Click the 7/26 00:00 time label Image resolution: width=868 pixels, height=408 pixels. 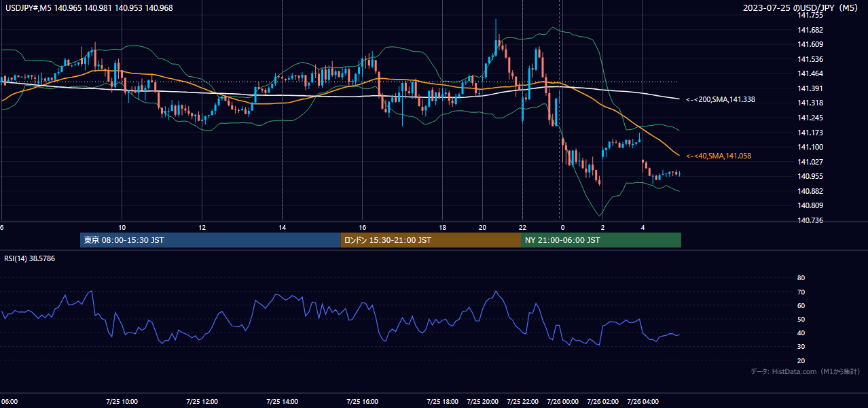coord(562,401)
